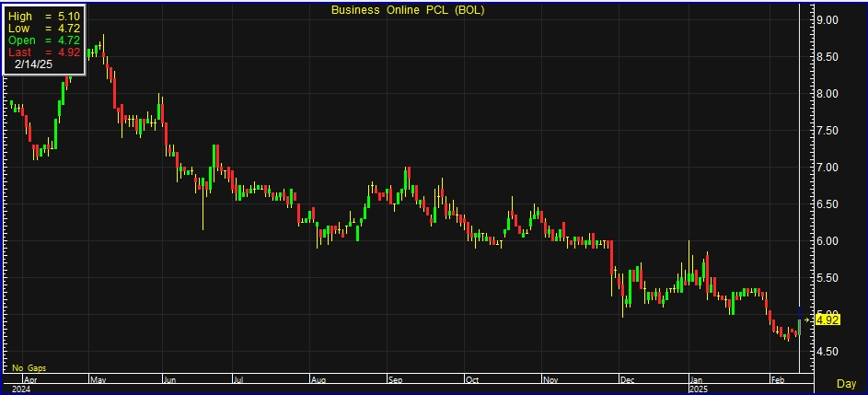Click the 6.00 price axis label

827,241
